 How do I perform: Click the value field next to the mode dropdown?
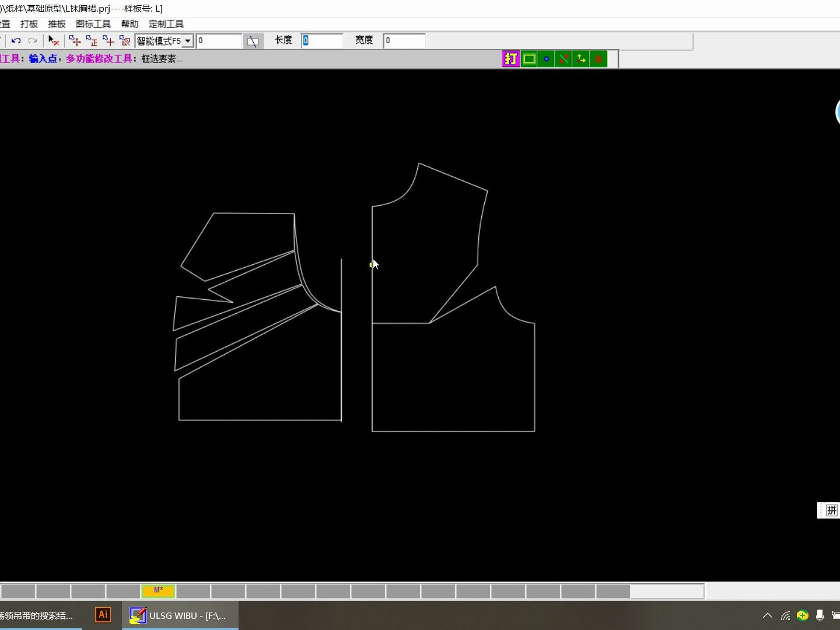[219, 41]
